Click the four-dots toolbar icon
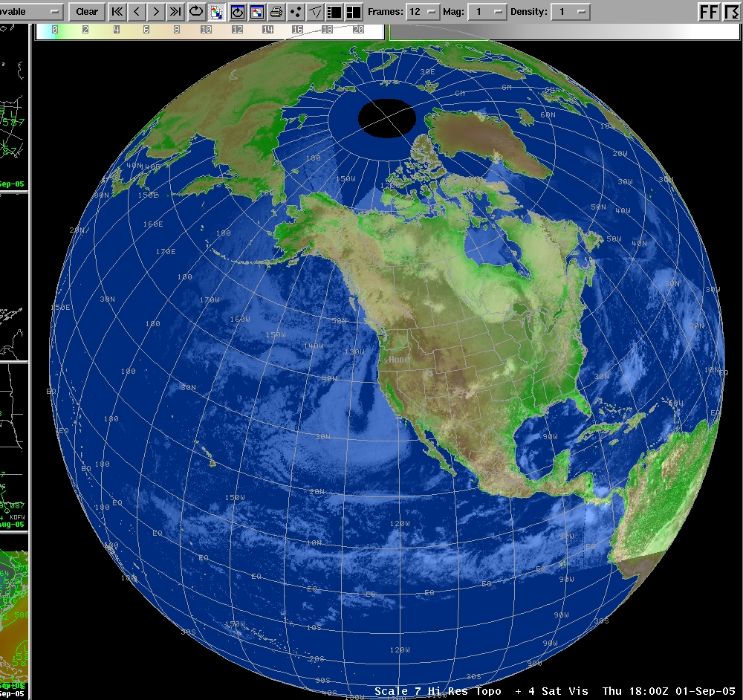The width and height of the screenshot is (743, 700). tap(296, 12)
